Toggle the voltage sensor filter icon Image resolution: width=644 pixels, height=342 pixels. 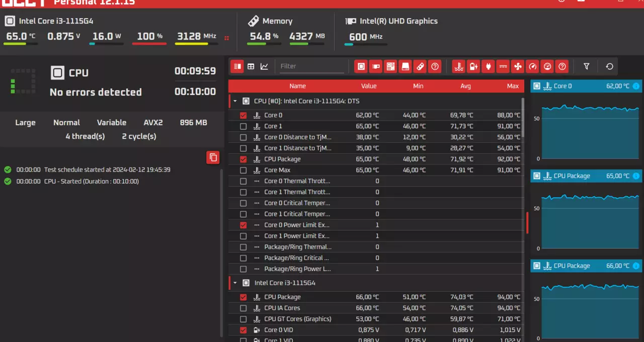click(503, 66)
